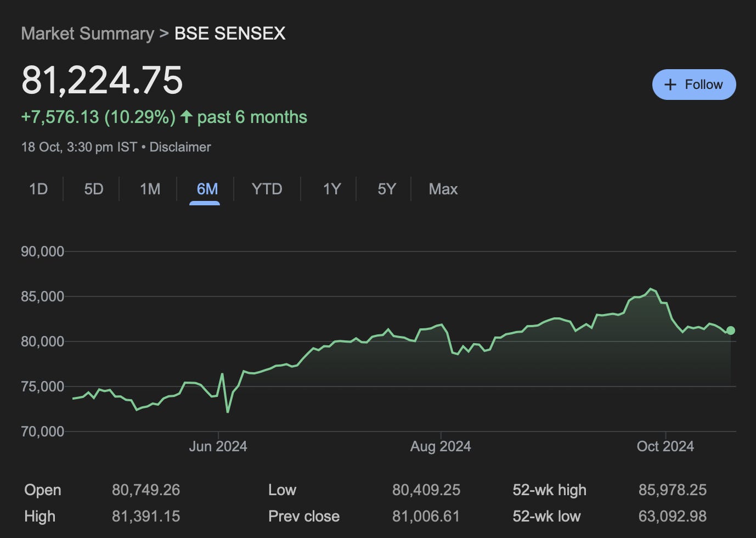Click the 52-wk high label
This screenshot has height=538, width=756.
pyautogui.click(x=549, y=490)
